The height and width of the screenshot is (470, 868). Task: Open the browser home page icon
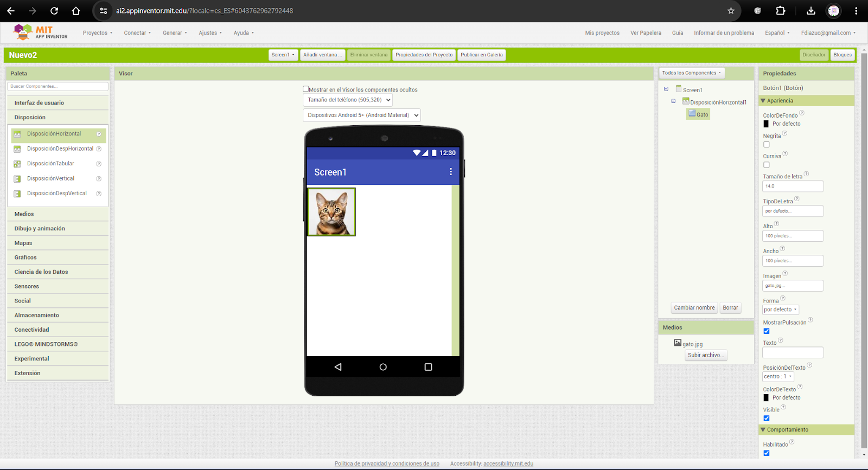tap(76, 11)
